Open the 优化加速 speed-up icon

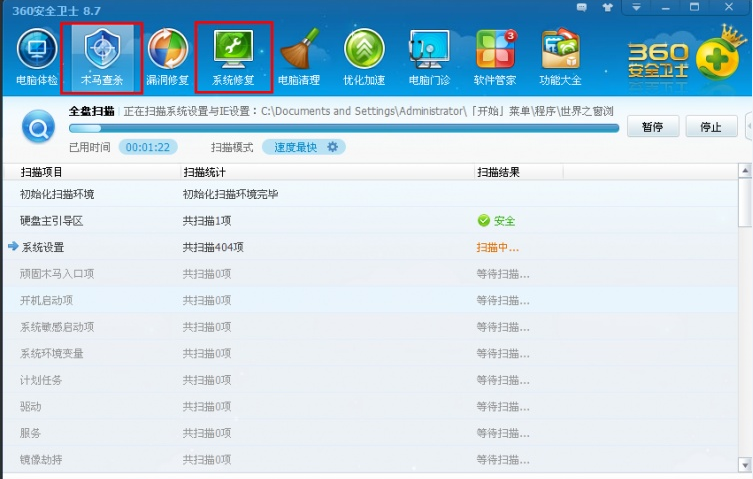364,58
